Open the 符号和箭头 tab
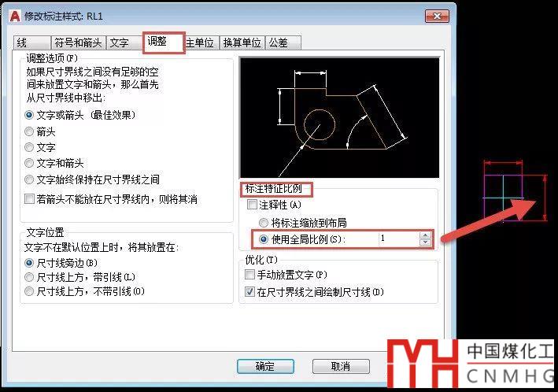Screen dimensions: 558x392 click(78, 43)
